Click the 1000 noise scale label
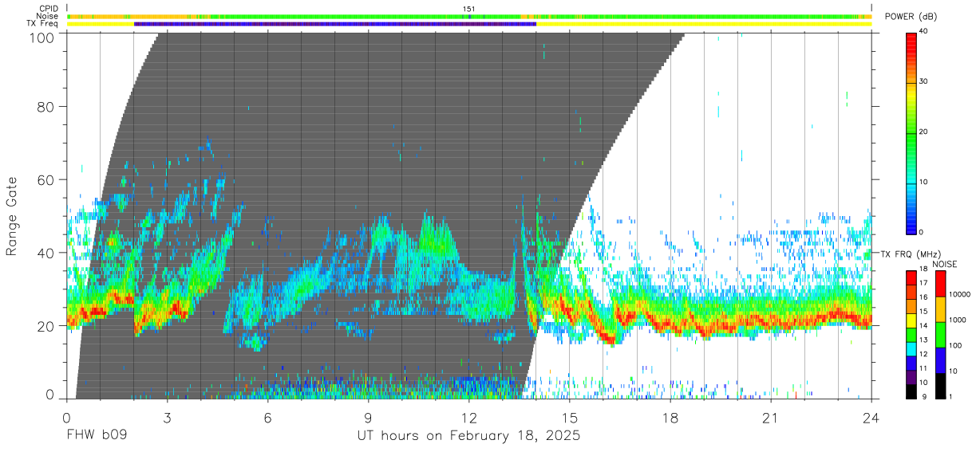Viewport: 980px width, 452px height. pos(957,320)
